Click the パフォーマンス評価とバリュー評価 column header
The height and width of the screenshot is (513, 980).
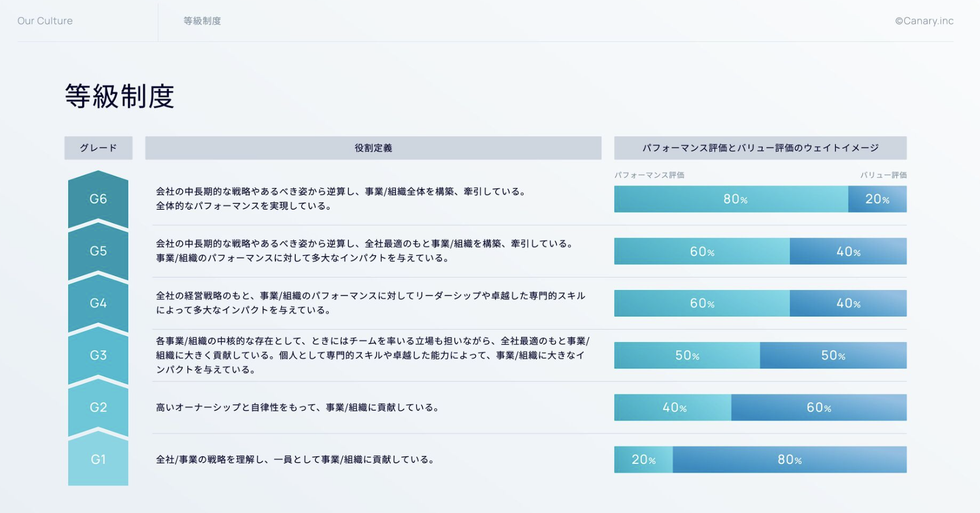tap(760, 148)
